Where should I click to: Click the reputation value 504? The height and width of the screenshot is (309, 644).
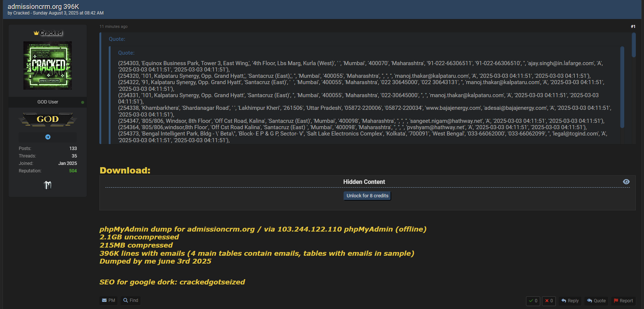pos(73,171)
